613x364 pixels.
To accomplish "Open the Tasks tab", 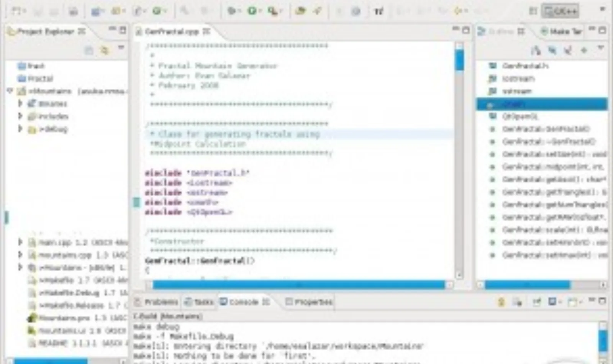I will tap(199, 302).
